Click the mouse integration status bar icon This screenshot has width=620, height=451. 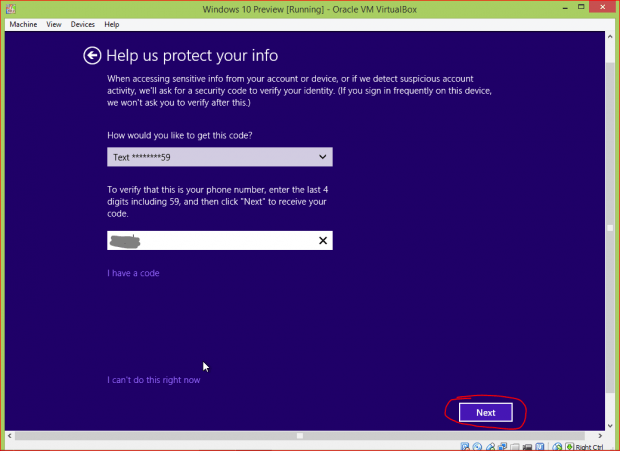558,447
